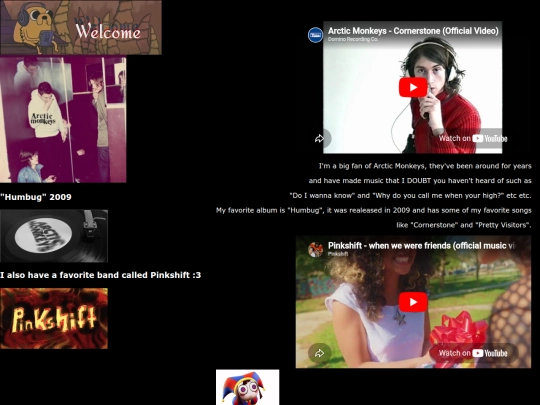Viewport: 540px width, 405px height.
Task: Open Domino Recording Co. channel avatar
Action: pyautogui.click(x=315, y=35)
